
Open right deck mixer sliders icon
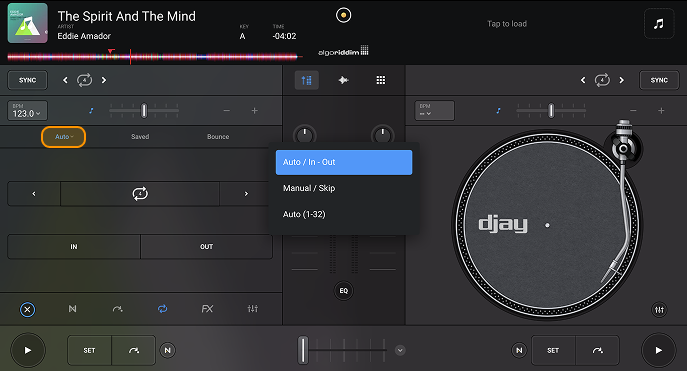coord(659,310)
